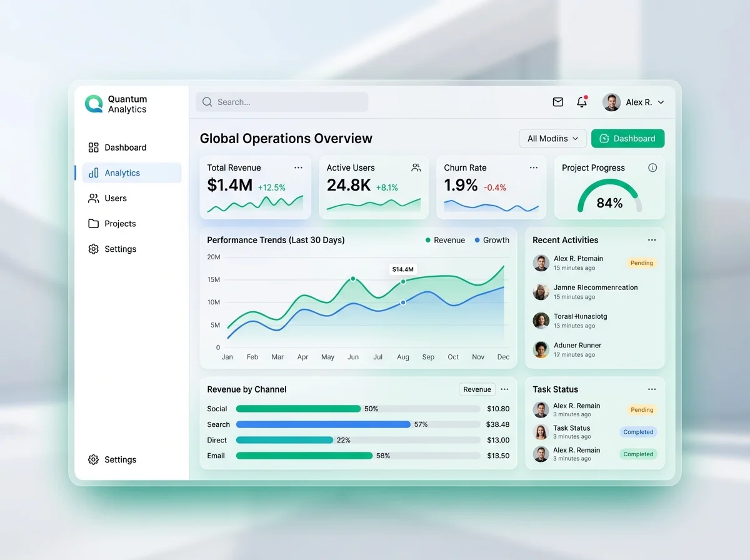Click the Aug growth data point
Screen dimensions: 750x560
[403, 302]
